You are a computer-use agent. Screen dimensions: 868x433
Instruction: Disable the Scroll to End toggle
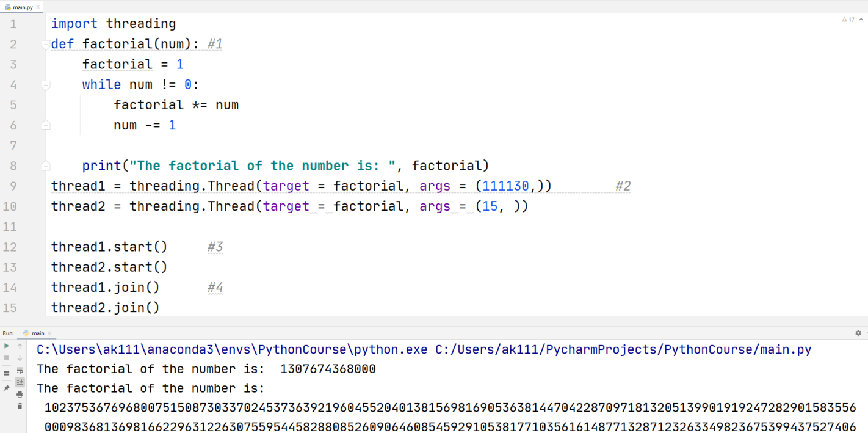20,381
